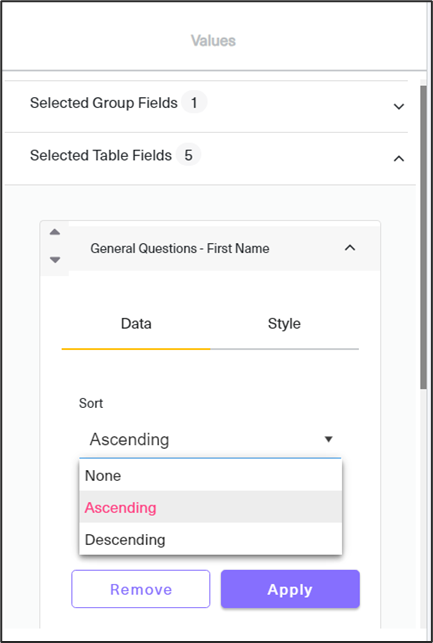Click General Questions - First Name title
This screenshot has height=643, width=433.
(x=180, y=249)
